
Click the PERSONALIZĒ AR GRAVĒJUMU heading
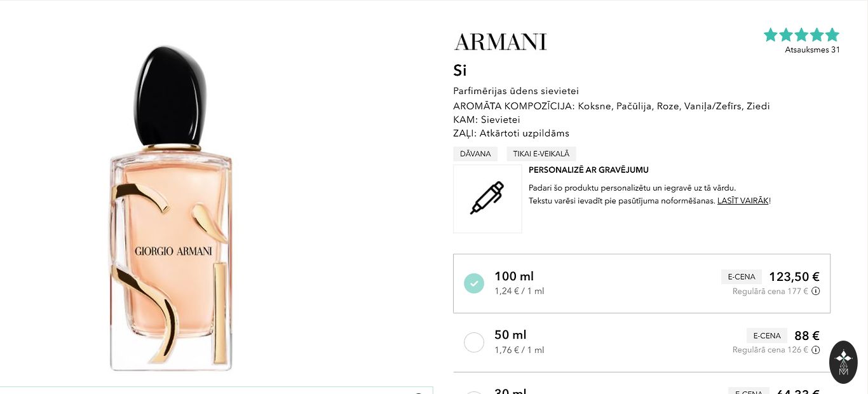click(x=588, y=170)
